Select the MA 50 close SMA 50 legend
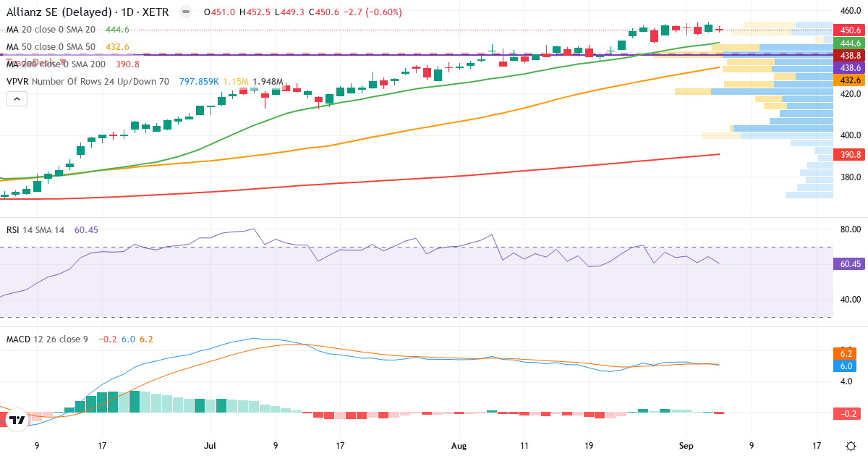The height and width of the screenshot is (456, 868). pyautogui.click(x=51, y=47)
